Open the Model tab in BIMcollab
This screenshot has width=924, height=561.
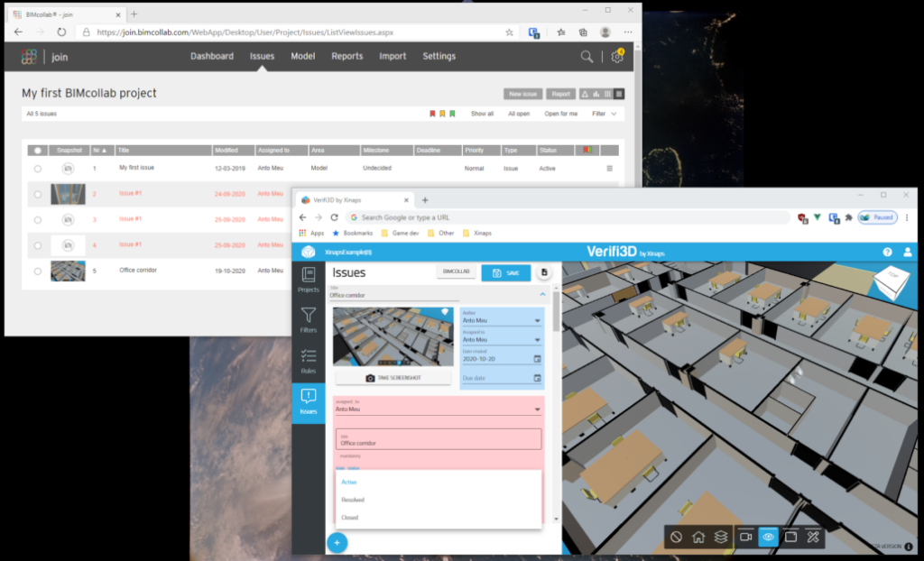[x=303, y=57]
